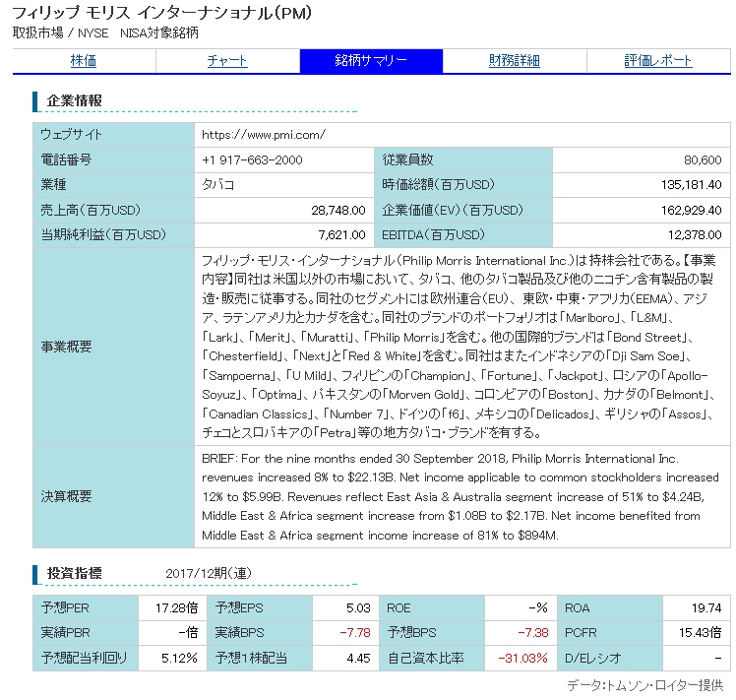Open the 財務詳細 tab
This screenshot has width=736, height=700.
click(515, 61)
